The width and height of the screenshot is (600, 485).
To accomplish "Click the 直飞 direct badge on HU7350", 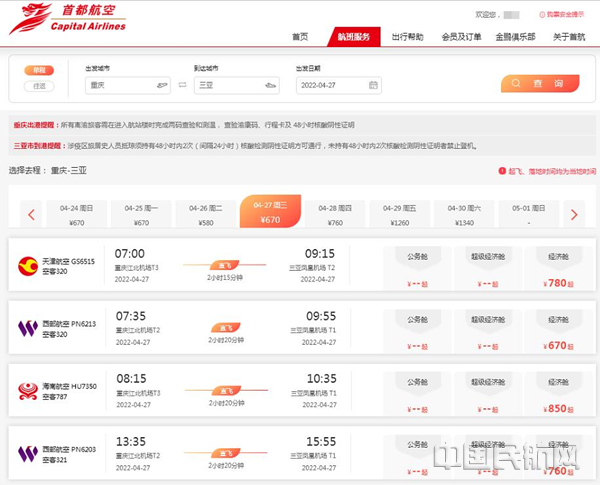I will coord(226,391).
